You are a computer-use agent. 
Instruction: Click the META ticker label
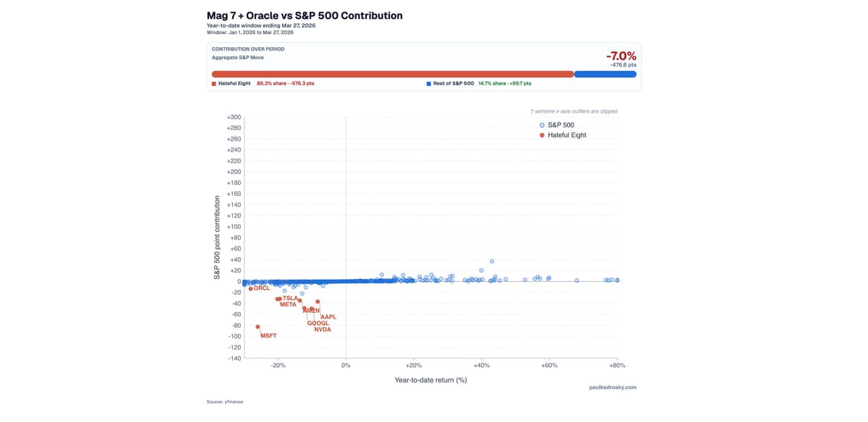coord(288,304)
